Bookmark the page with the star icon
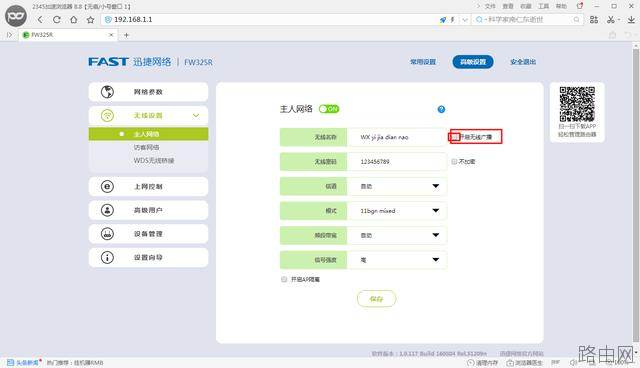This screenshot has height=368, width=640. tap(90, 20)
